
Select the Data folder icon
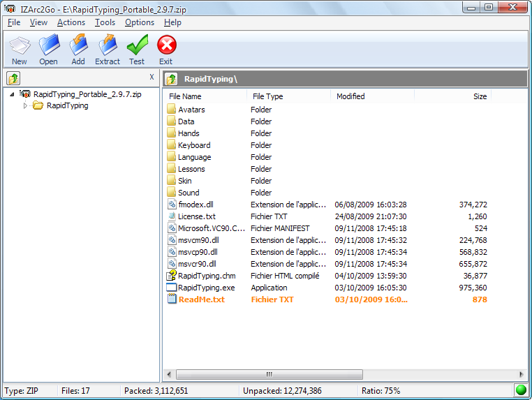171,121
